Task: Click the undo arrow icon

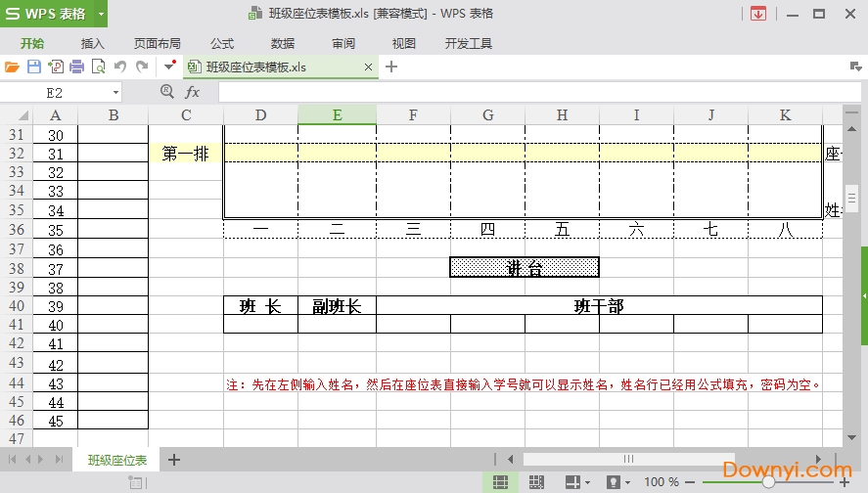Action: coord(119,67)
